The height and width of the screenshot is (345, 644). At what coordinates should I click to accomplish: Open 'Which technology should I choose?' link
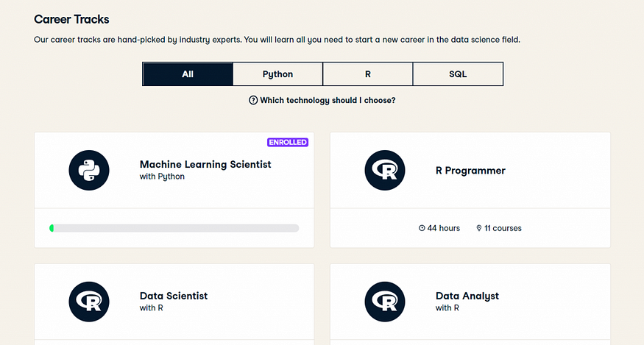(328, 100)
